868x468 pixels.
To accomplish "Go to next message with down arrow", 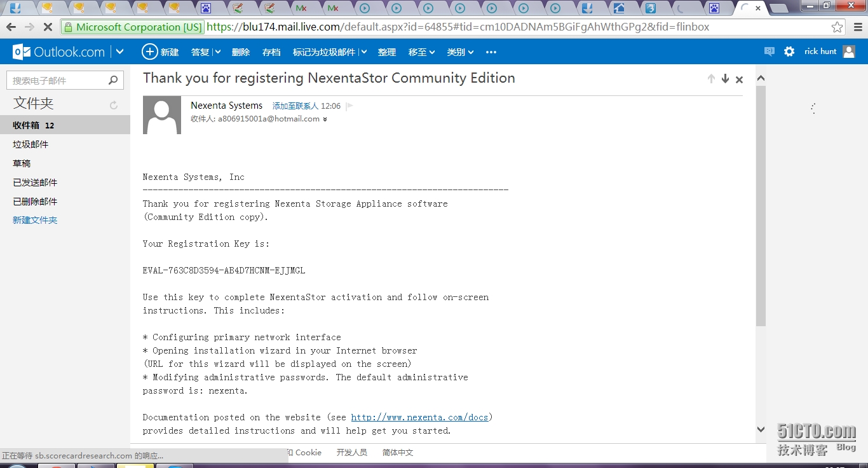I will (x=725, y=79).
